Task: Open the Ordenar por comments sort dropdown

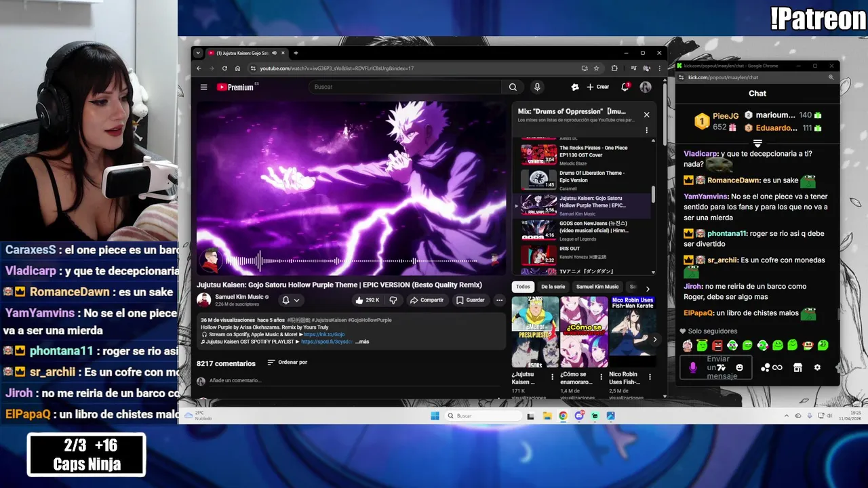Action: click(x=288, y=363)
